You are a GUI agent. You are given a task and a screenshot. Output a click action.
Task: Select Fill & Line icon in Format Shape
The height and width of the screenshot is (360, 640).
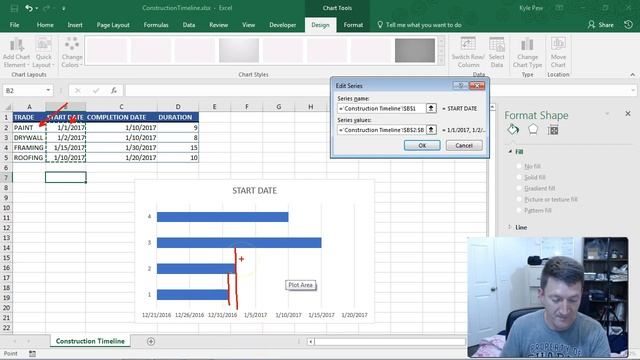pyautogui.click(x=513, y=130)
